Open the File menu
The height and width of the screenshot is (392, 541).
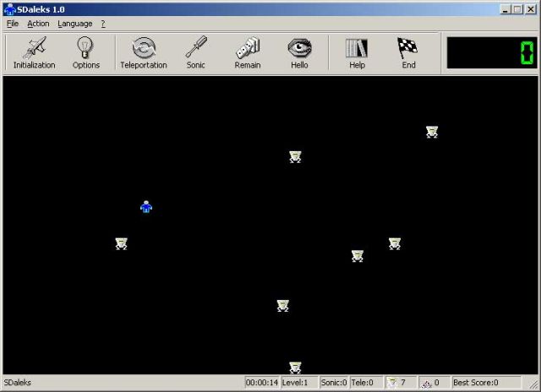13,24
